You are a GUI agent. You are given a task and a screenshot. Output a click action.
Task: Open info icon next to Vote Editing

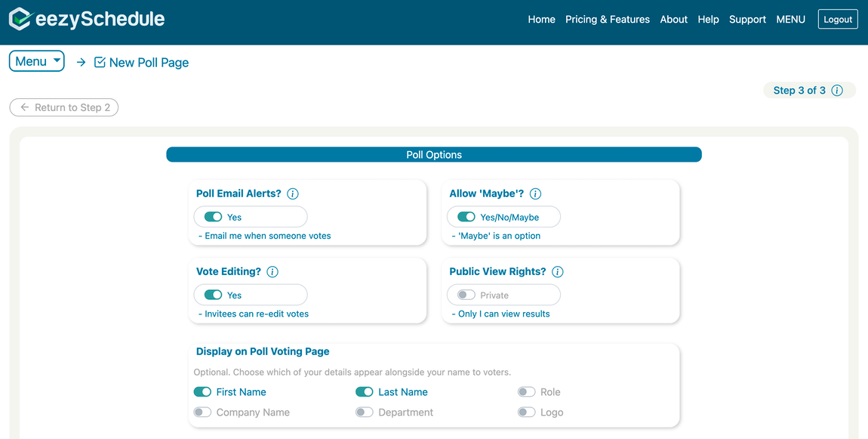[x=272, y=271]
